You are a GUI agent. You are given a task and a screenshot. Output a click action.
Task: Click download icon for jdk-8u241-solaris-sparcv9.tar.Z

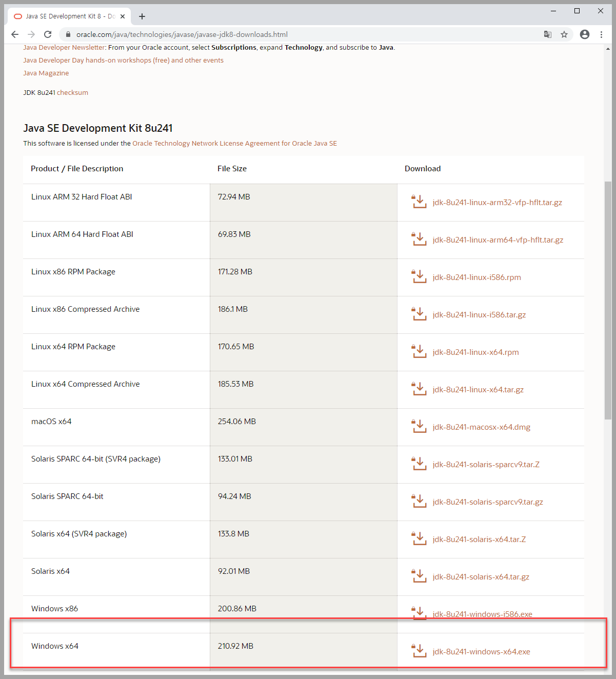419,464
